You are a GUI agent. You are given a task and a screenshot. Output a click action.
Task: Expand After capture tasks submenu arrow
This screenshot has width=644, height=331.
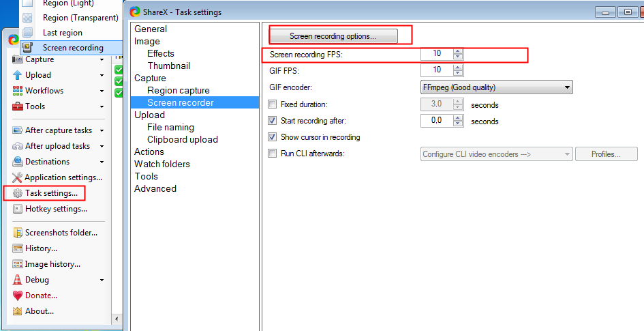[x=102, y=131]
